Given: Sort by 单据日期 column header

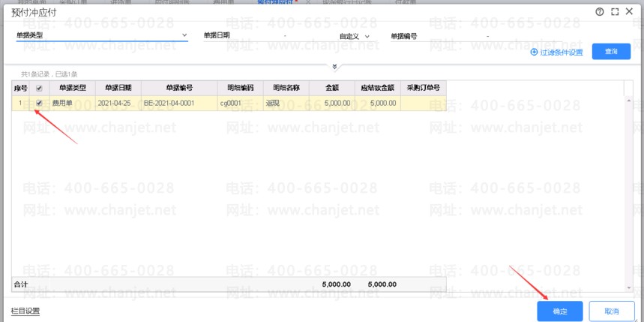Looking at the screenshot, I should (x=118, y=88).
